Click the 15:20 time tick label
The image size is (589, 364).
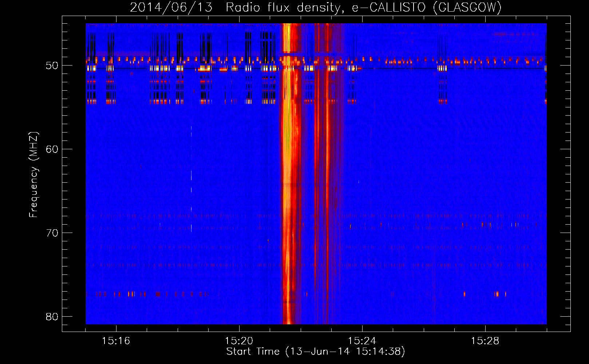(x=239, y=341)
